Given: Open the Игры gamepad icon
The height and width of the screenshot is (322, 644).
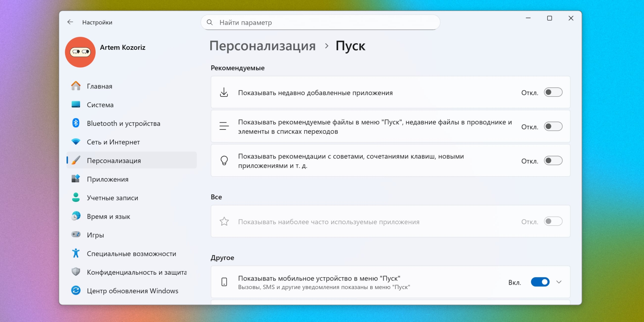Looking at the screenshot, I should pos(76,235).
